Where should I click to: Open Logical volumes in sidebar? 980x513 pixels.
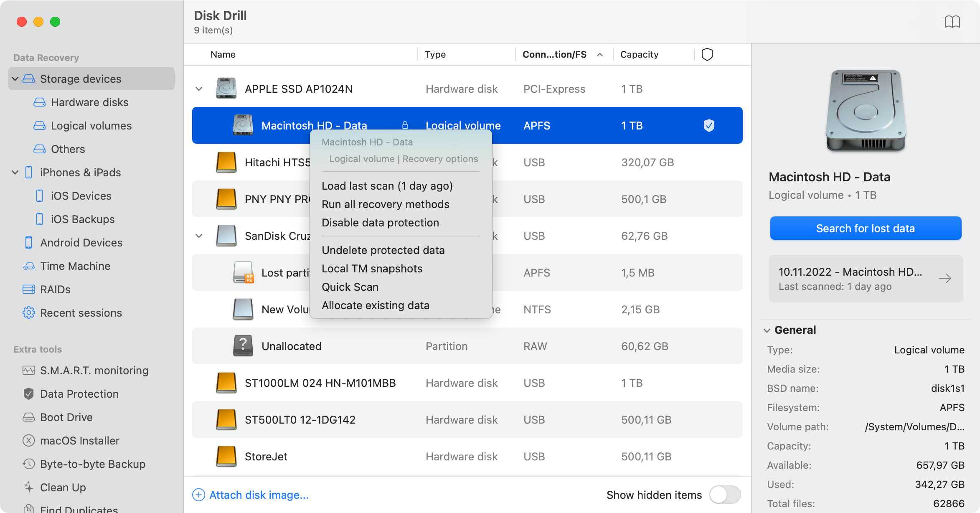point(91,126)
